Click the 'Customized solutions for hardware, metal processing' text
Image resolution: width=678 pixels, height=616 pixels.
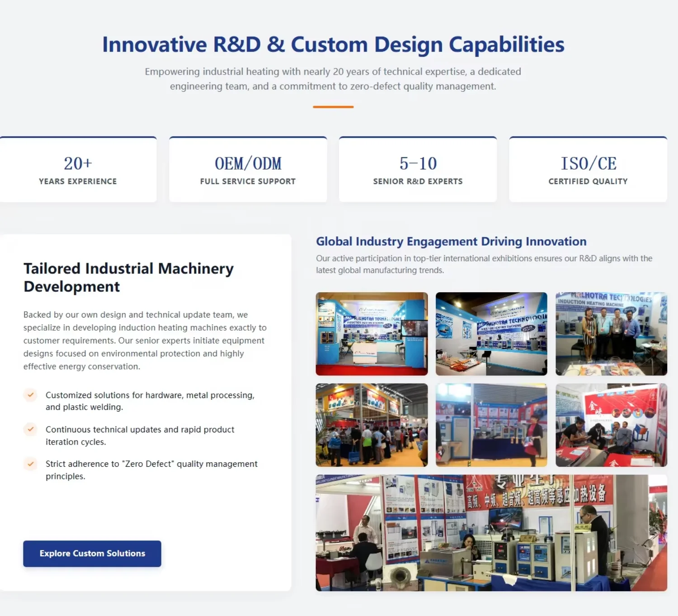pos(150,401)
